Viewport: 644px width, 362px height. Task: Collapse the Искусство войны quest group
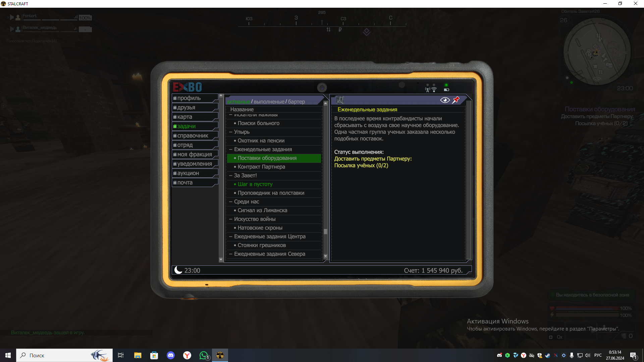click(231, 219)
